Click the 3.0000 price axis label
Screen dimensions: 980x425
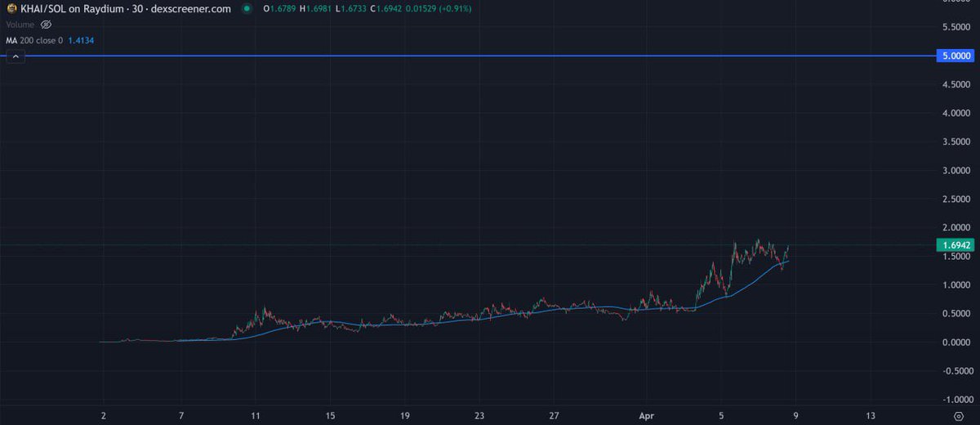956,170
